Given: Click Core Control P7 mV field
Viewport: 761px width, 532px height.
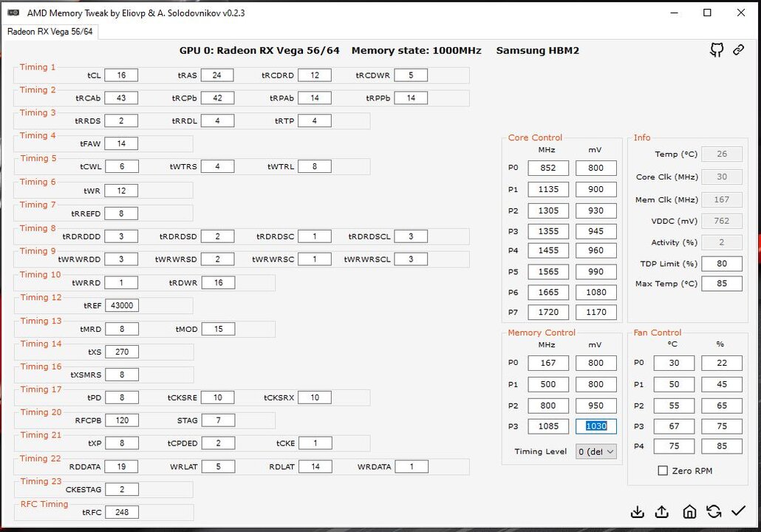Looking at the screenshot, I should click(596, 312).
